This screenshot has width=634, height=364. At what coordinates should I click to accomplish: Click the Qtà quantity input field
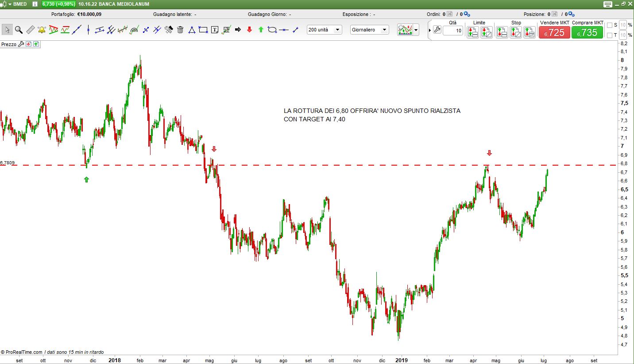[x=452, y=31]
